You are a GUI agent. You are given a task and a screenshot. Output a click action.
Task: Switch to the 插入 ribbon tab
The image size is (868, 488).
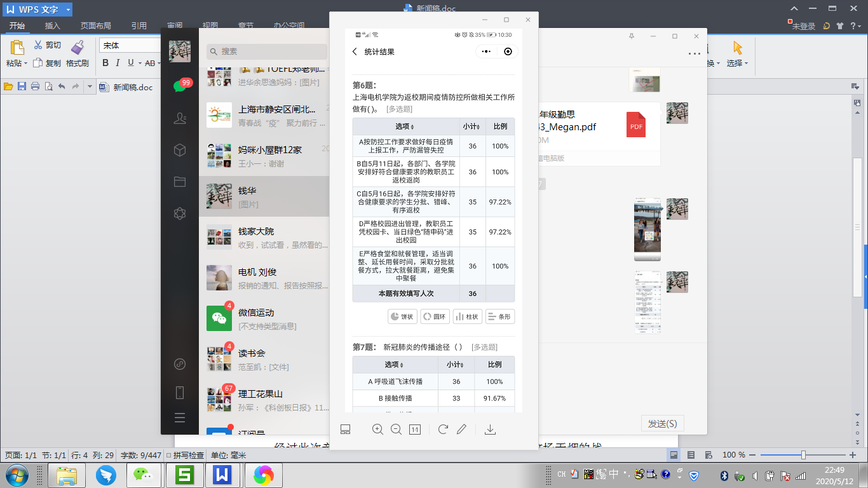(53, 26)
